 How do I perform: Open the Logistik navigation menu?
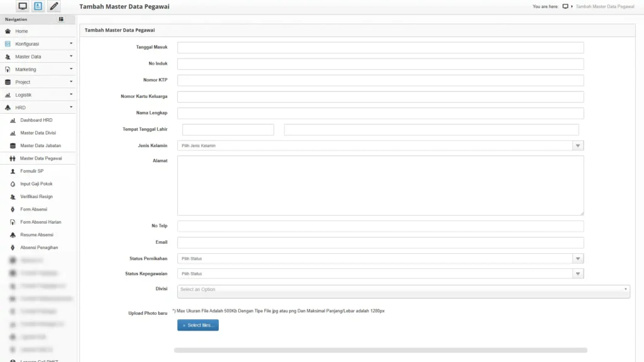(38, 95)
